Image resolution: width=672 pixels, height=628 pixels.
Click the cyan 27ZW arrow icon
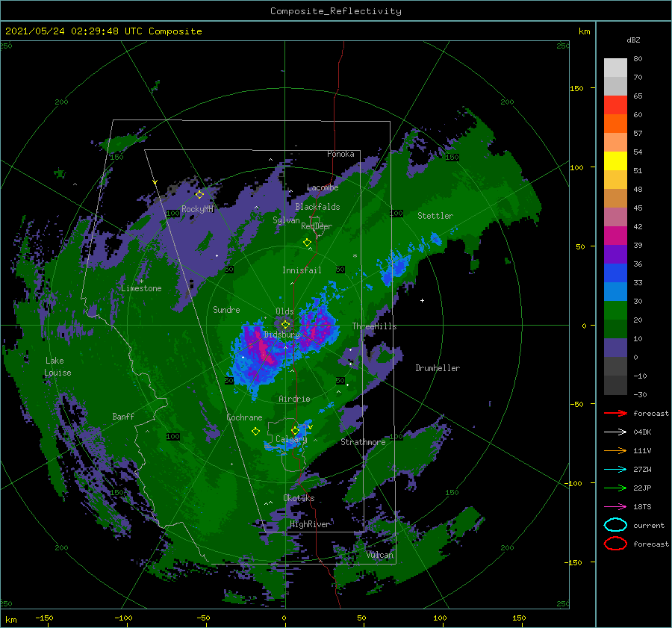click(615, 469)
